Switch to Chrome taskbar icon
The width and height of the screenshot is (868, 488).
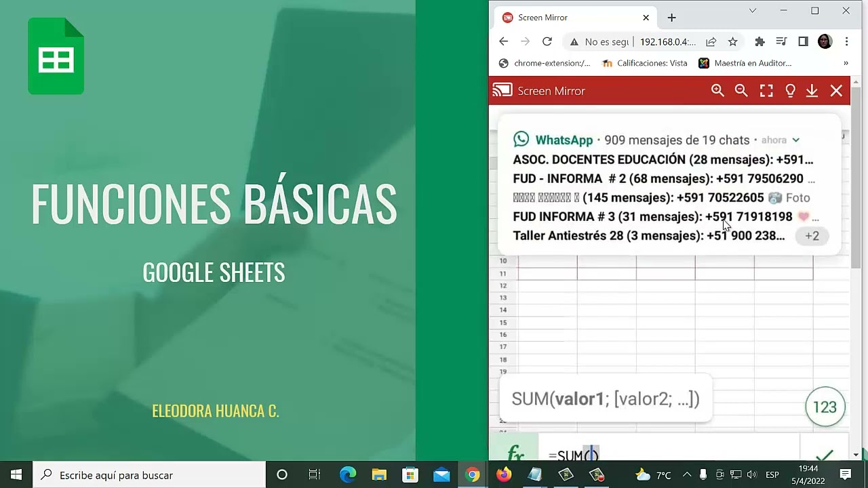(473, 475)
